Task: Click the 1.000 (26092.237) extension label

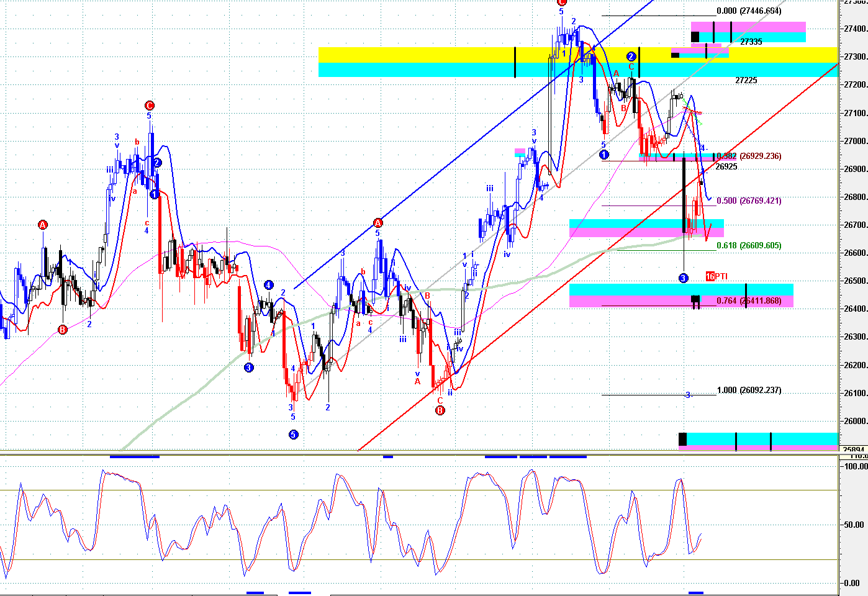Action: pos(749,391)
